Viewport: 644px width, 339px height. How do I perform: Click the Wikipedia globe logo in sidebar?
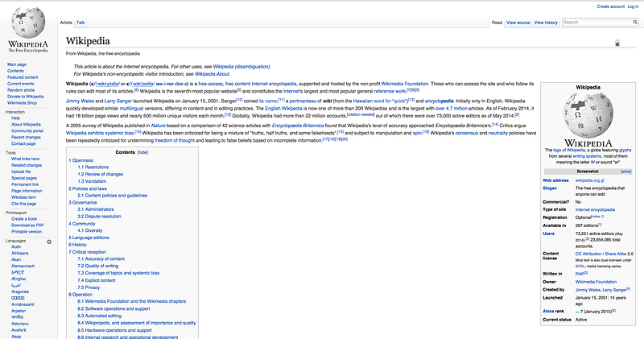tap(28, 23)
